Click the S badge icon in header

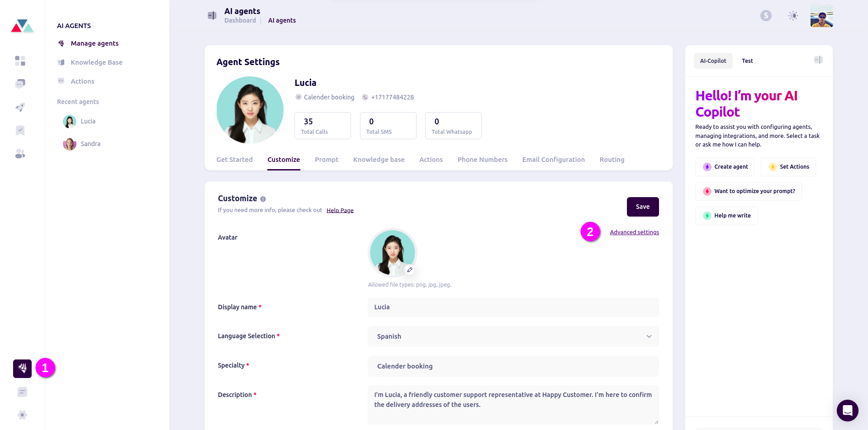pos(766,16)
